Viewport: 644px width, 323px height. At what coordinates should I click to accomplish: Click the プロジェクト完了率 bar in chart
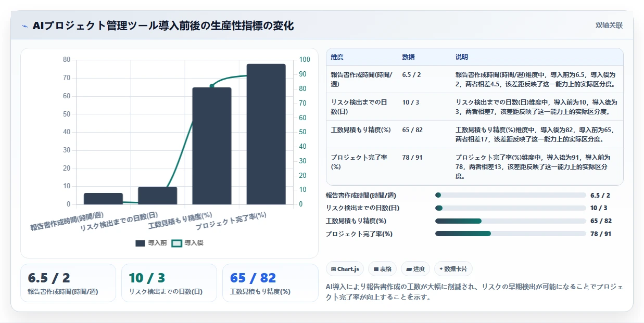point(266,134)
